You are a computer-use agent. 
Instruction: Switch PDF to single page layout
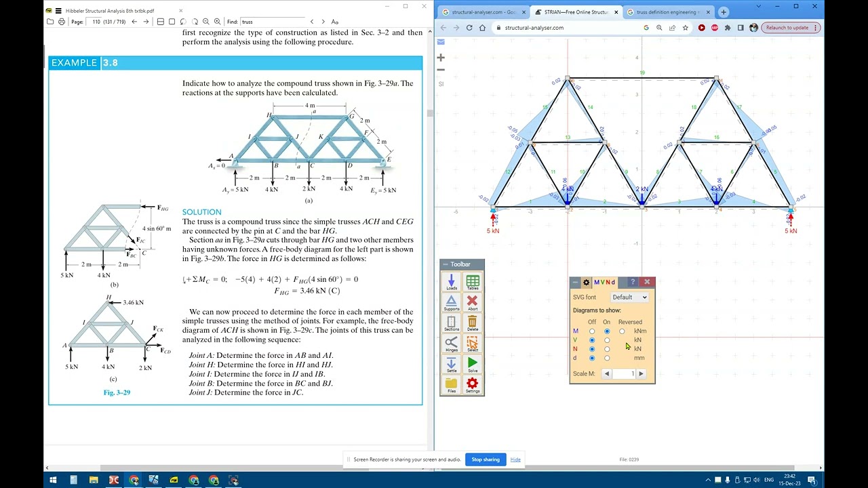[x=172, y=22]
